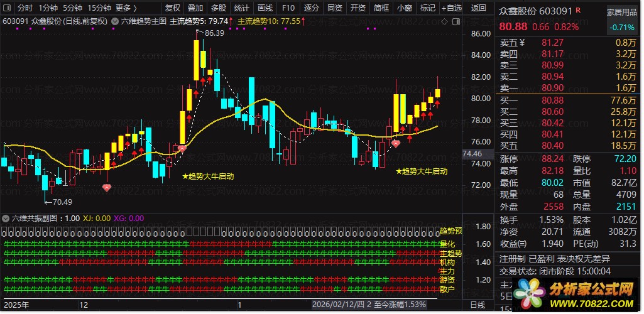Click the 主趋势 indicator row label

(451, 254)
